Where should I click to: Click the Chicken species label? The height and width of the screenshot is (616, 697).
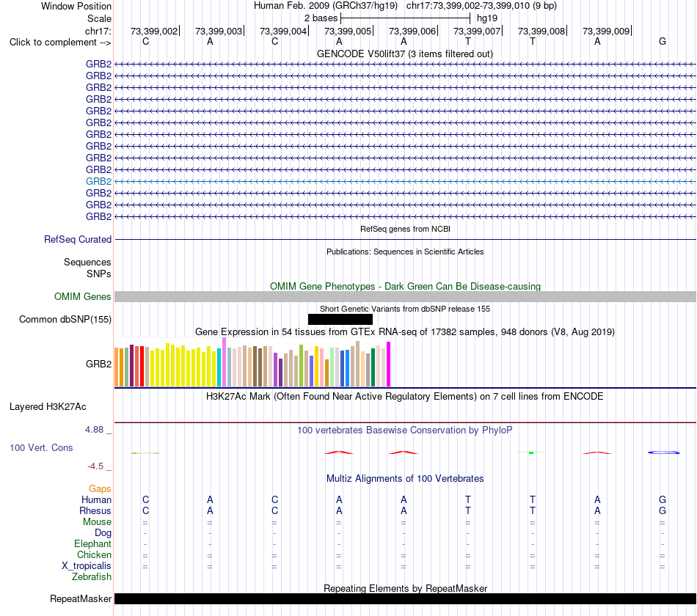click(94, 554)
